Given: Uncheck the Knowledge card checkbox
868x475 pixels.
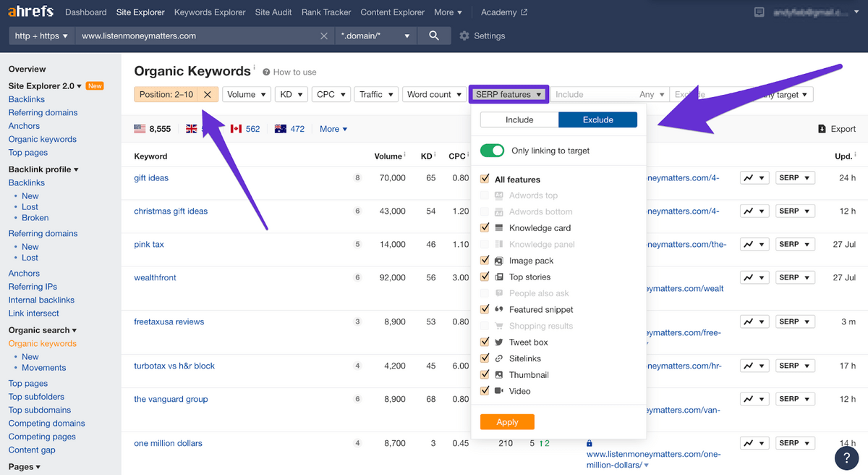Looking at the screenshot, I should [x=485, y=228].
